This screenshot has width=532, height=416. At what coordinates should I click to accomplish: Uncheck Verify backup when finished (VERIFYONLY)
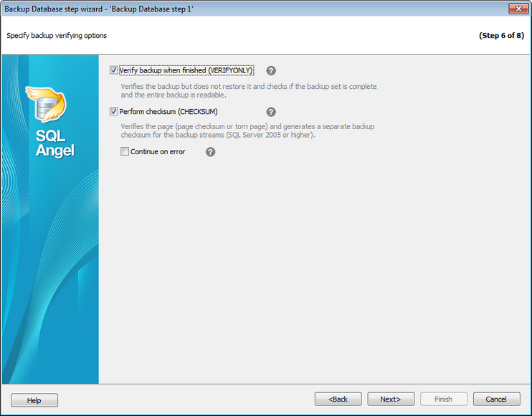coord(114,70)
